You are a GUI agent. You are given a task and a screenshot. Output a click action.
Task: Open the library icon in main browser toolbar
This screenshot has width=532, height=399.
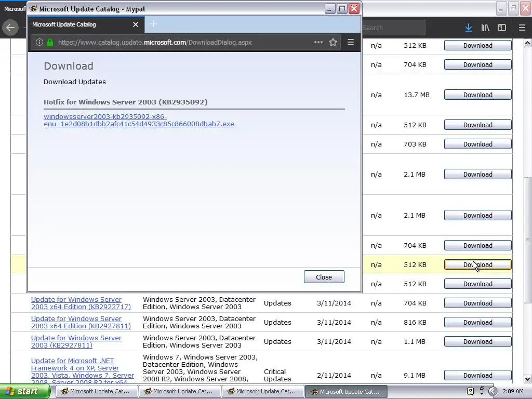click(x=485, y=28)
